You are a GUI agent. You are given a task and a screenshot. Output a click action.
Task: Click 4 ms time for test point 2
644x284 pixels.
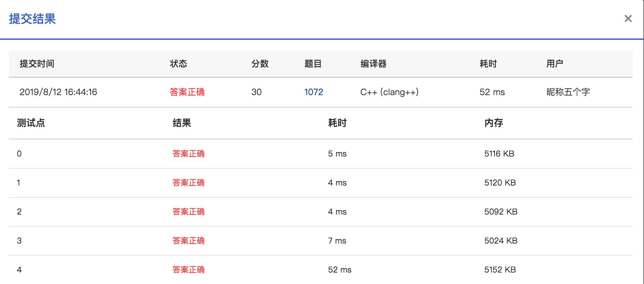337,212
